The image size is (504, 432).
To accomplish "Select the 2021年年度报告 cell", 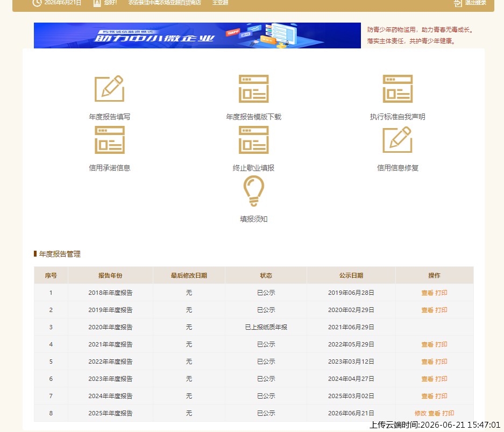I will pyautogui.click(x=110, y=344).
